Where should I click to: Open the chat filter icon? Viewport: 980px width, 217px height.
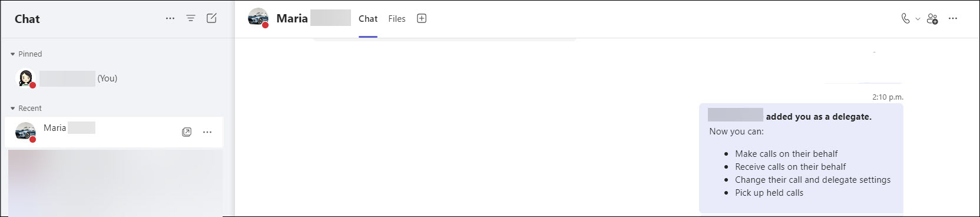click(x=191, y=18)
